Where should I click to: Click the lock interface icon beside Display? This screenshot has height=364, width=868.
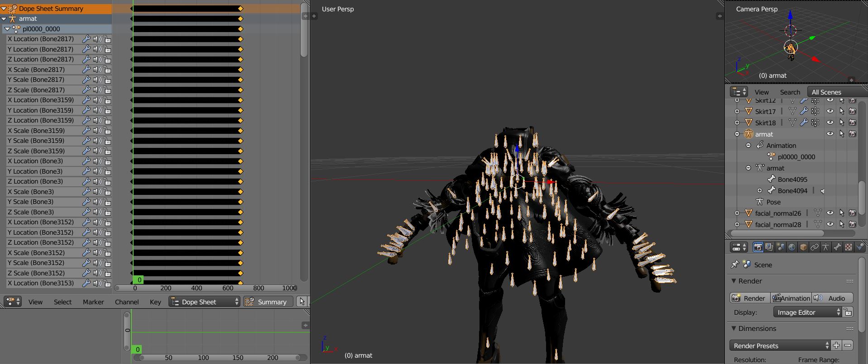click(848, 312)
